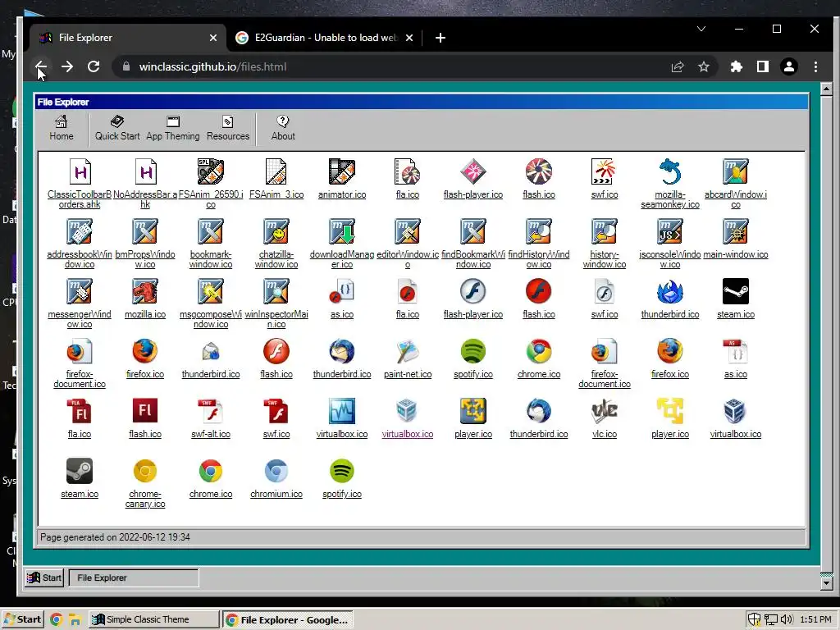This screenshot has height=630, width=840.
Task: Select the in-page File Explorer taskbar item
Action: pos(134,577)
